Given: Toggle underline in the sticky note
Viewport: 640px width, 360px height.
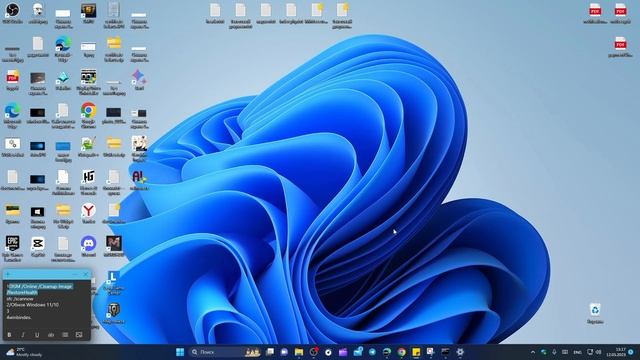Looking at the screenshot, I should coord(37,335).
